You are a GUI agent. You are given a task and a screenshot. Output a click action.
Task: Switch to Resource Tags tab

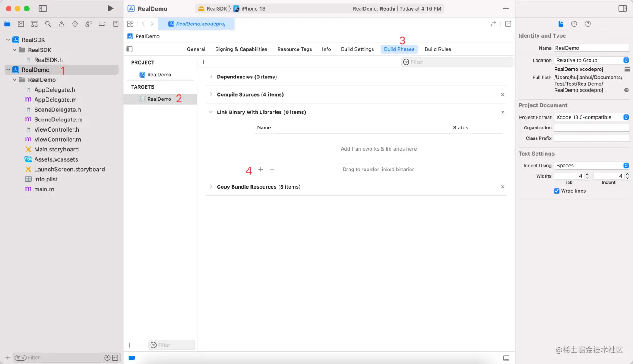(x=295, y=49)
